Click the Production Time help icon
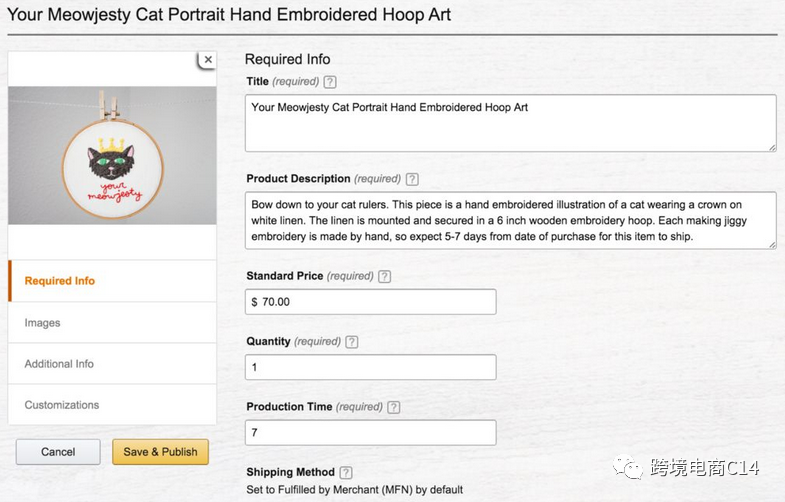The width and height of the screenshot is (785, 502). pos(393,407)
